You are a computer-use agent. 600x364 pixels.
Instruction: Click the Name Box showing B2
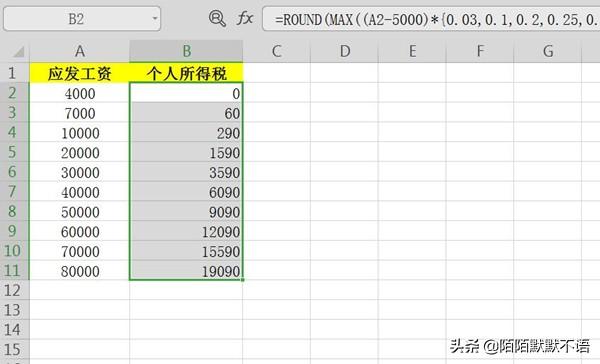(x=82, y=18)
